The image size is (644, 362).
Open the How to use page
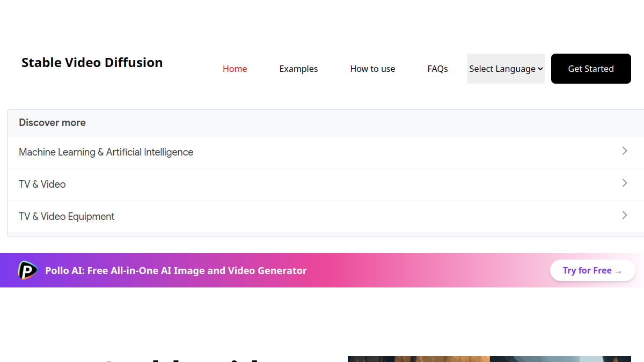tap(372, 69)
